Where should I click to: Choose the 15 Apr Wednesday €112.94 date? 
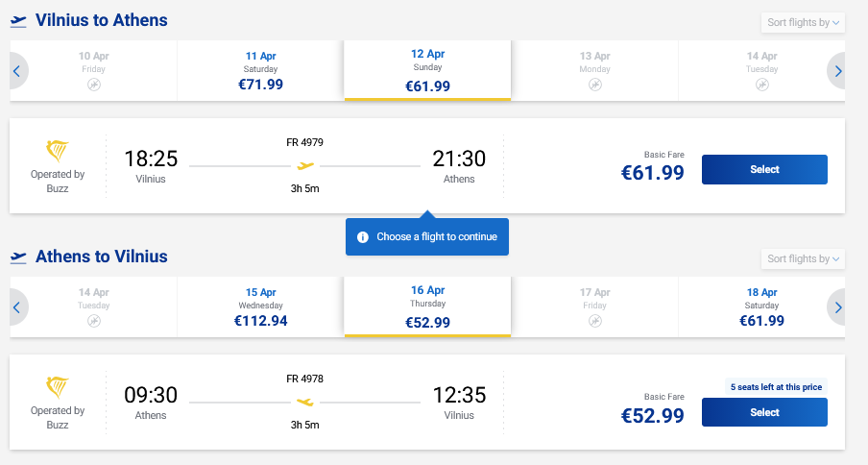point(260,307)
